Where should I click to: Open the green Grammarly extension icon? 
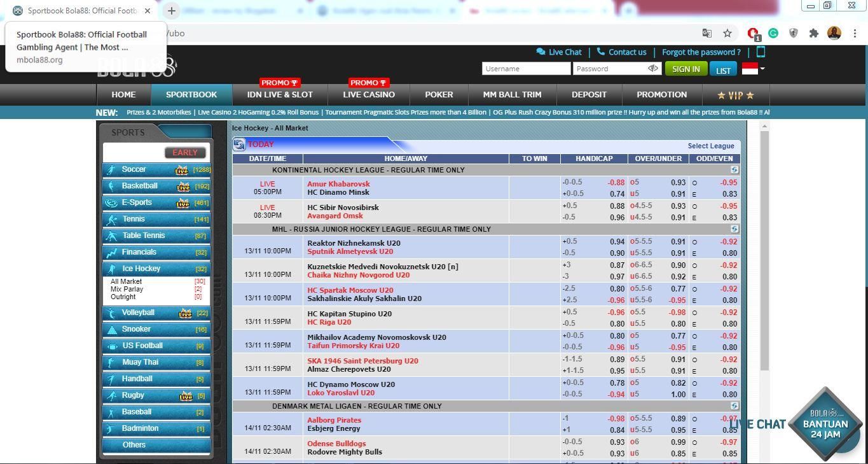click(773, 33)
